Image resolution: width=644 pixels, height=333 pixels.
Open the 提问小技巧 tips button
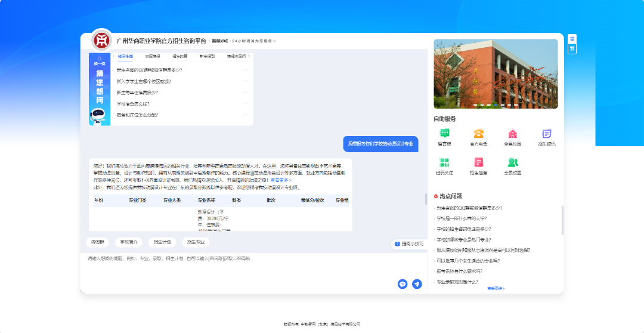[409, 243]
